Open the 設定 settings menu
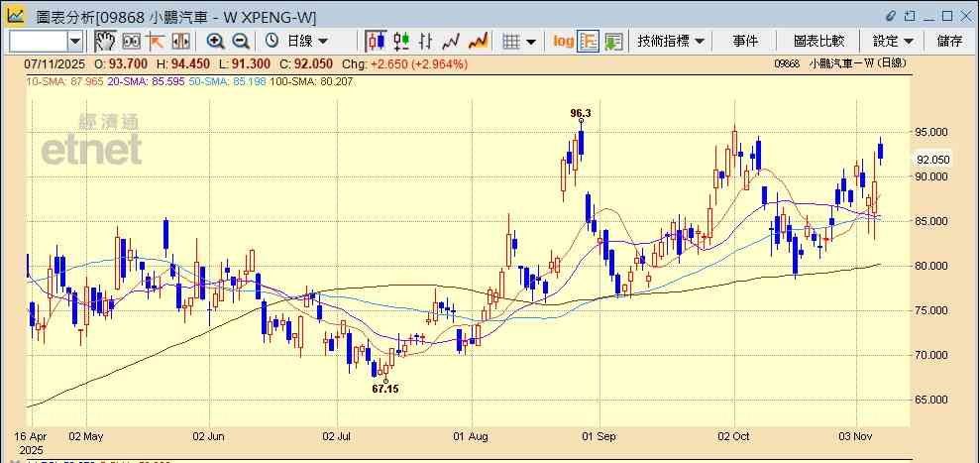The width and height of the screenshot is (980, 463). tap(893, 41)
